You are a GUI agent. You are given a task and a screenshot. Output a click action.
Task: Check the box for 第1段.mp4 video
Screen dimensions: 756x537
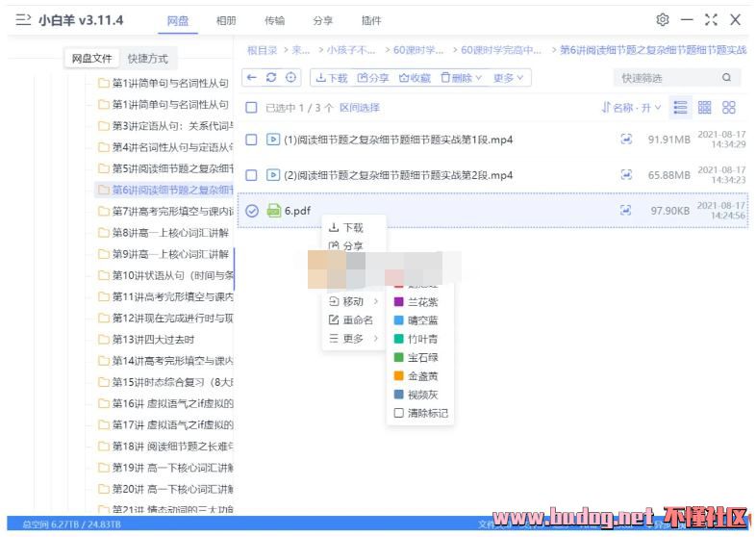click(x=252, y=140)
